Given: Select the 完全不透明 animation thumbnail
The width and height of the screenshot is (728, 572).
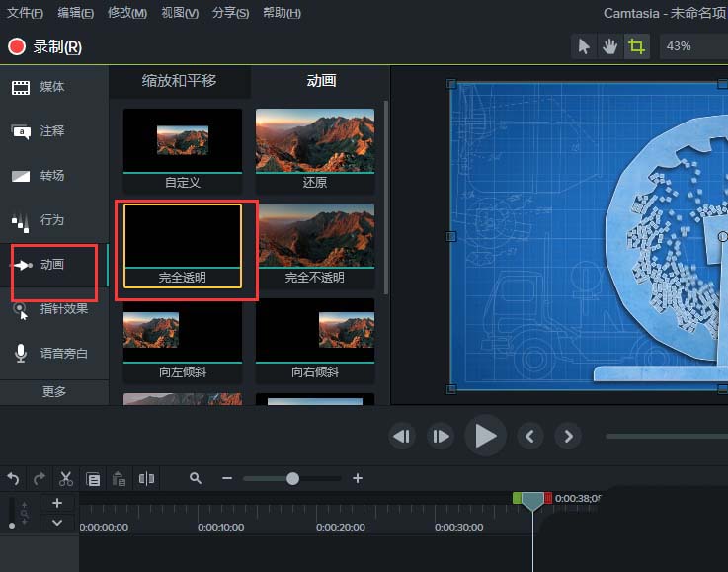Looking at the screenshot, I should (x=315, y=244).
